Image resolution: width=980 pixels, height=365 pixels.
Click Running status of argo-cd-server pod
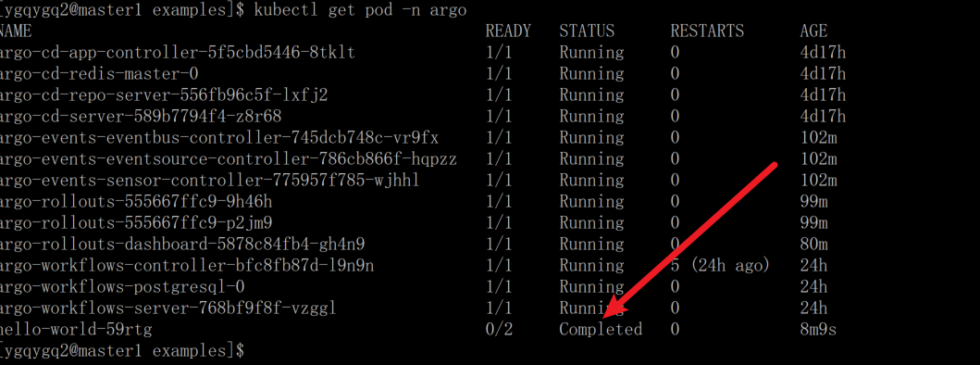coord(591,117)
